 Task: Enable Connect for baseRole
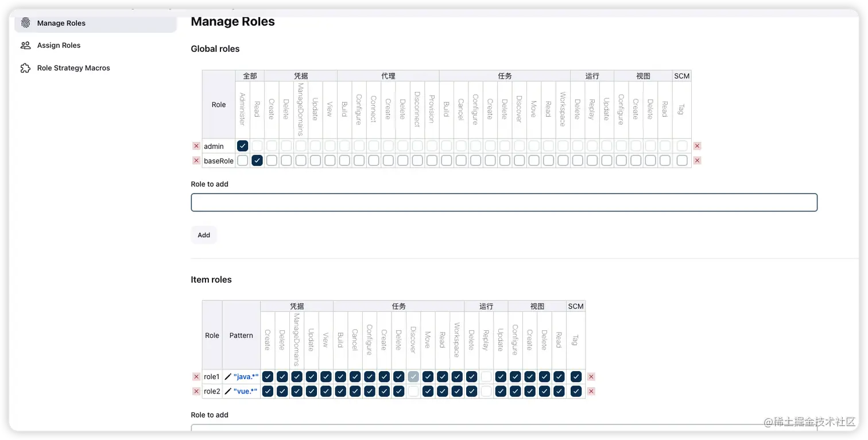[x=374, y=161]
